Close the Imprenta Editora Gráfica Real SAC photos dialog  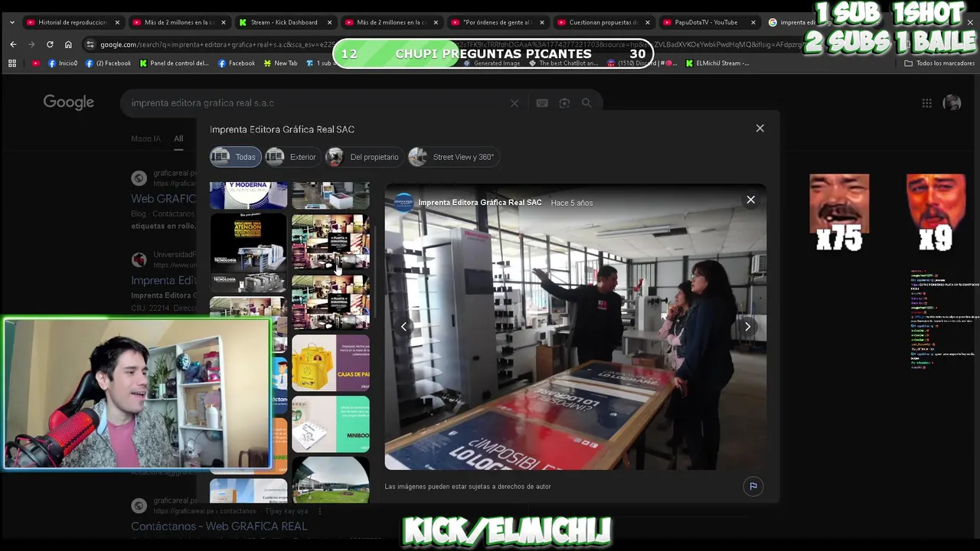coord(760,129)
